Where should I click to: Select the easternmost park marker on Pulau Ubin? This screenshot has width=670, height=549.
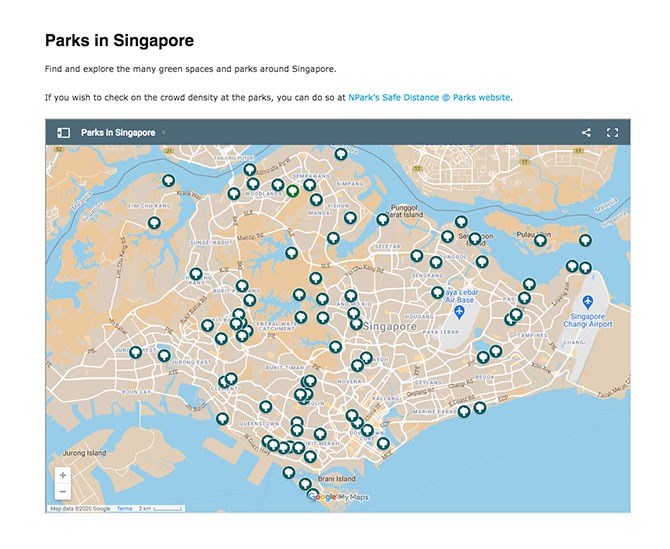tap(585, 240)
